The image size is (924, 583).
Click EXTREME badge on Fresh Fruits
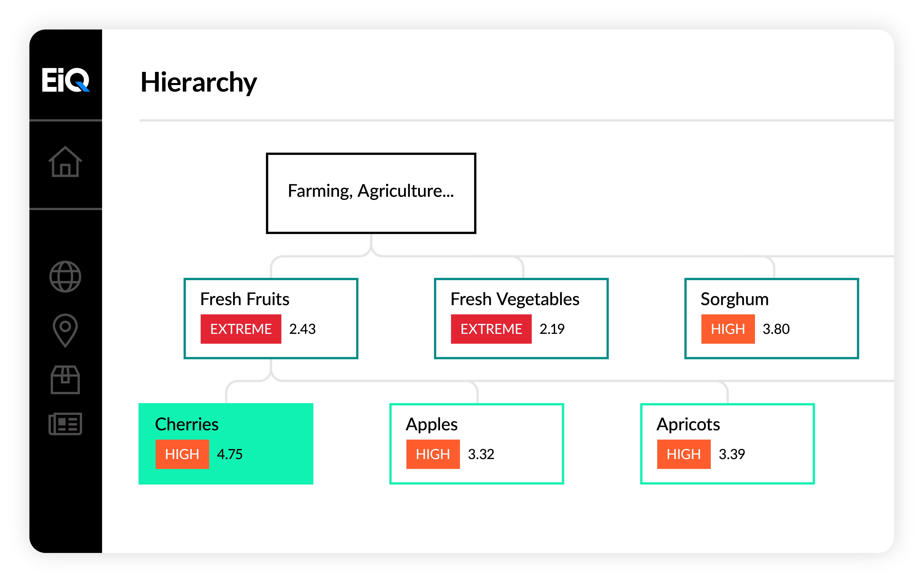[241, 329]
